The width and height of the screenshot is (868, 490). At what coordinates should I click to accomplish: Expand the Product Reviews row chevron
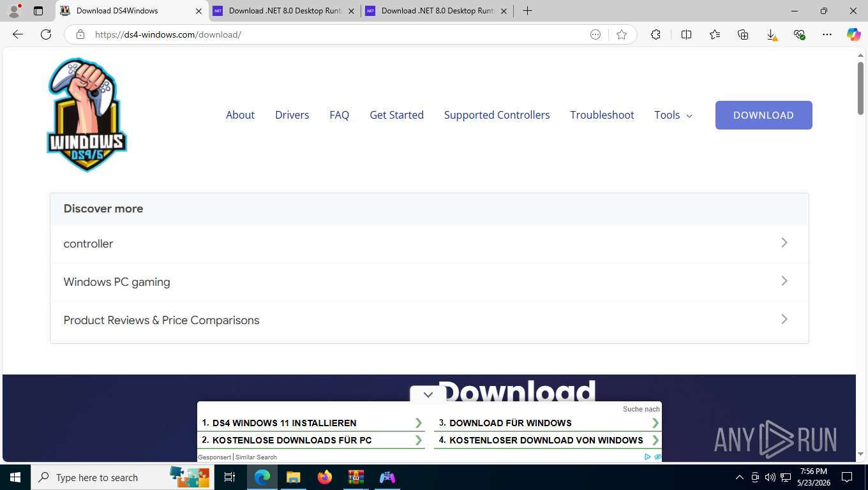[784, 319]
